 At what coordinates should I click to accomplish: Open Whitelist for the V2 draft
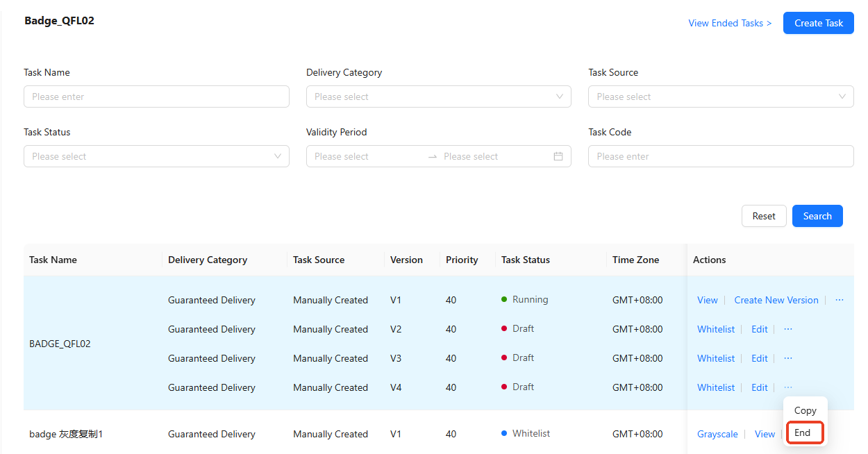pos(716,329)
